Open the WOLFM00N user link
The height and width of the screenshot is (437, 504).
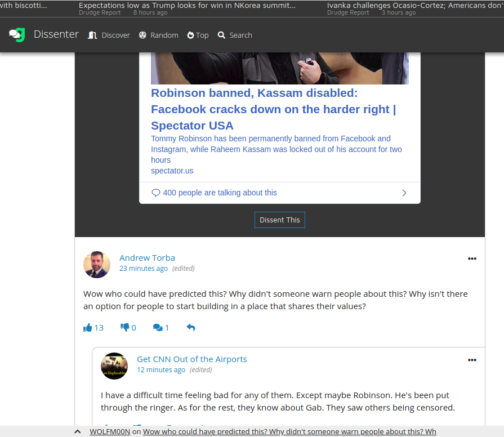point(110,431)
